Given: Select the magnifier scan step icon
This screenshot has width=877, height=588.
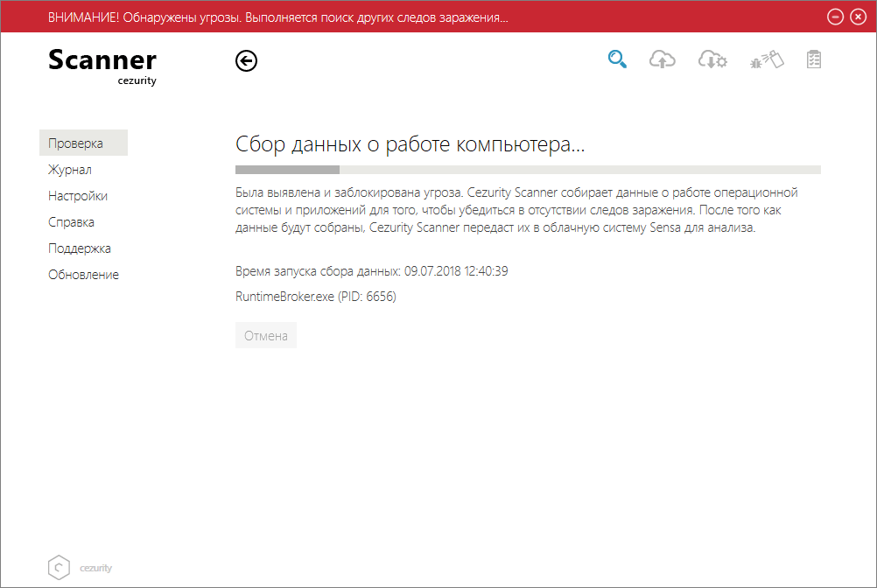Looking at the screenshot, I should coord(617,59).
